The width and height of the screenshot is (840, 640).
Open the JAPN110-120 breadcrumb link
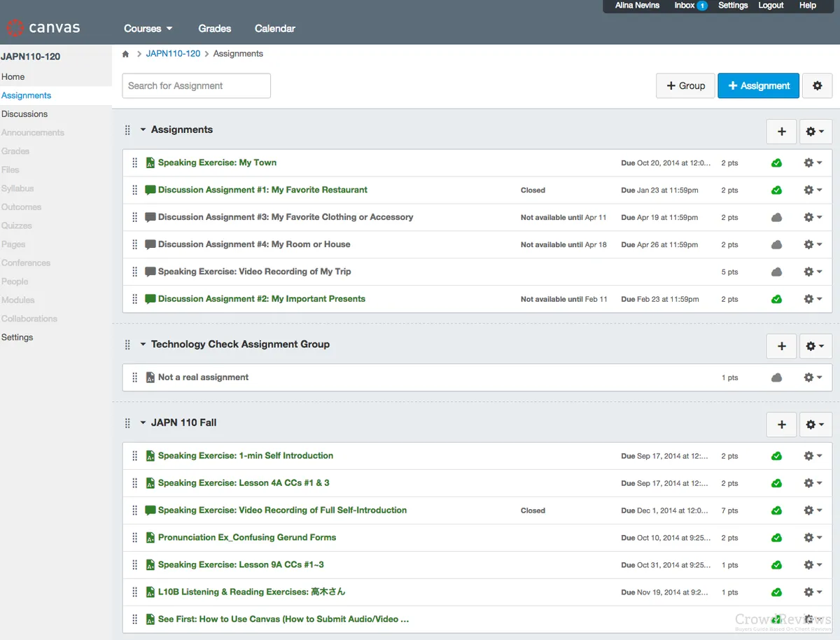click(174, 54)
